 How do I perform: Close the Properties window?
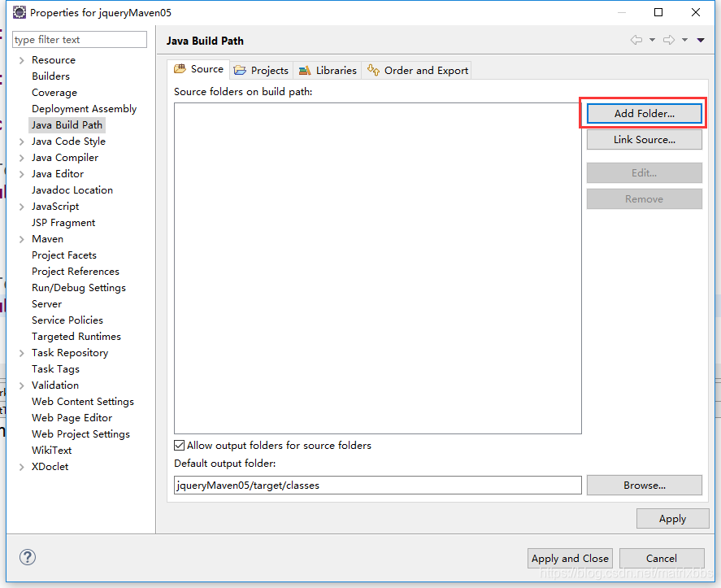[696, 12]
